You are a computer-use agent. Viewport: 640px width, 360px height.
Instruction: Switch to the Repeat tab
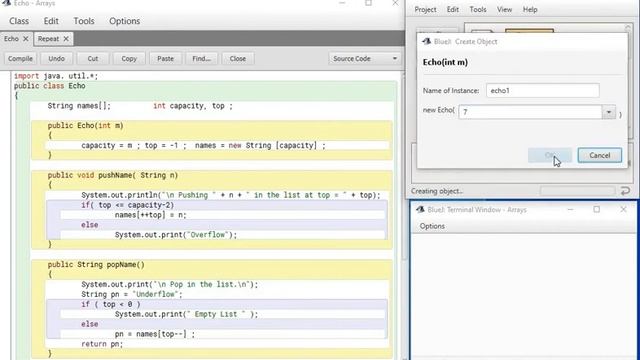point(48,39)
